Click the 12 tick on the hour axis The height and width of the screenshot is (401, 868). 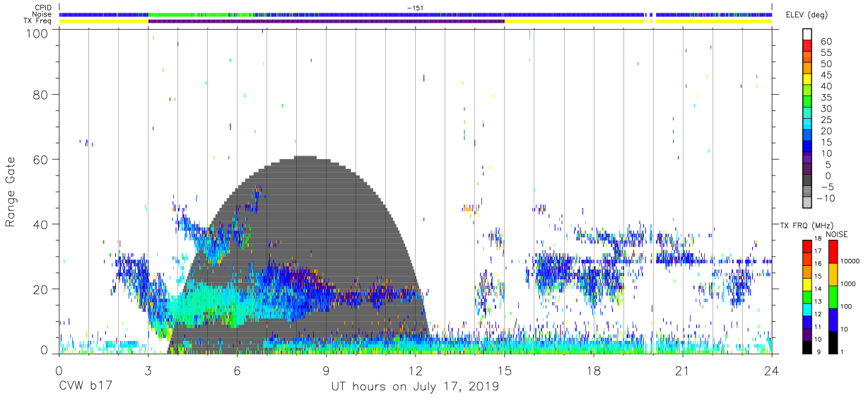tap(415, 371)
